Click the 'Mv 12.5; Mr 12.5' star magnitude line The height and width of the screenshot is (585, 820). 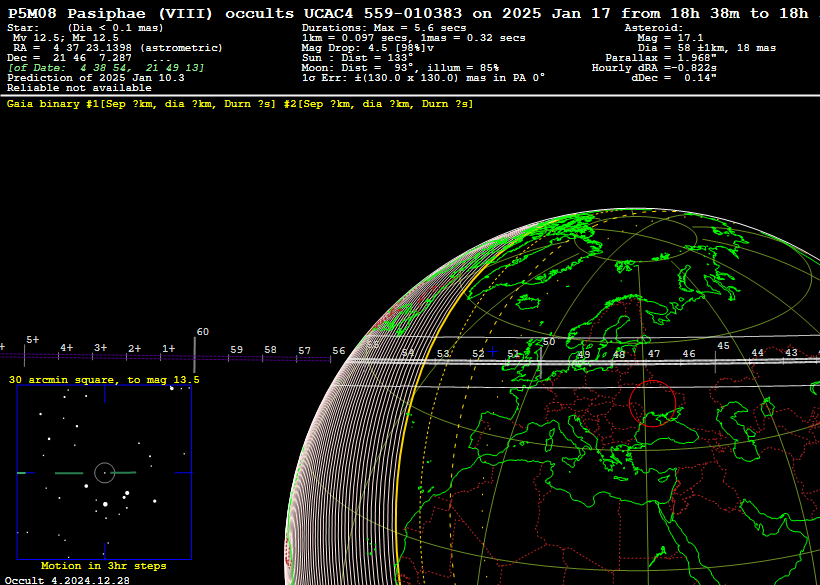[66, 38]
